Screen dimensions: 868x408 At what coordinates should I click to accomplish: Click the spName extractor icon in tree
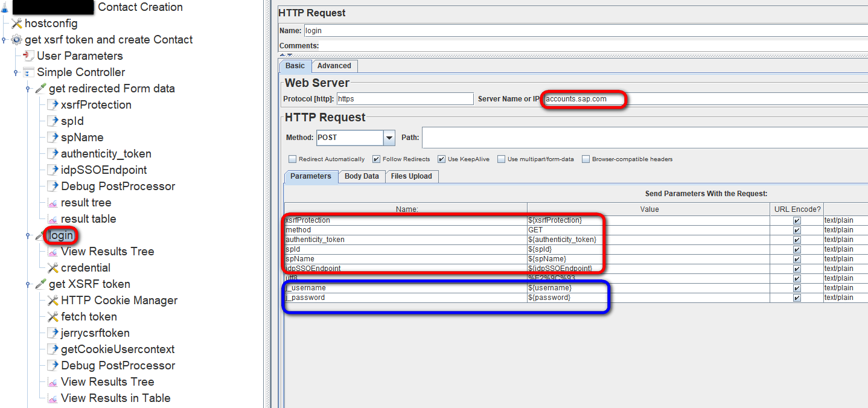pyautogui.click(x=53, y=138)
